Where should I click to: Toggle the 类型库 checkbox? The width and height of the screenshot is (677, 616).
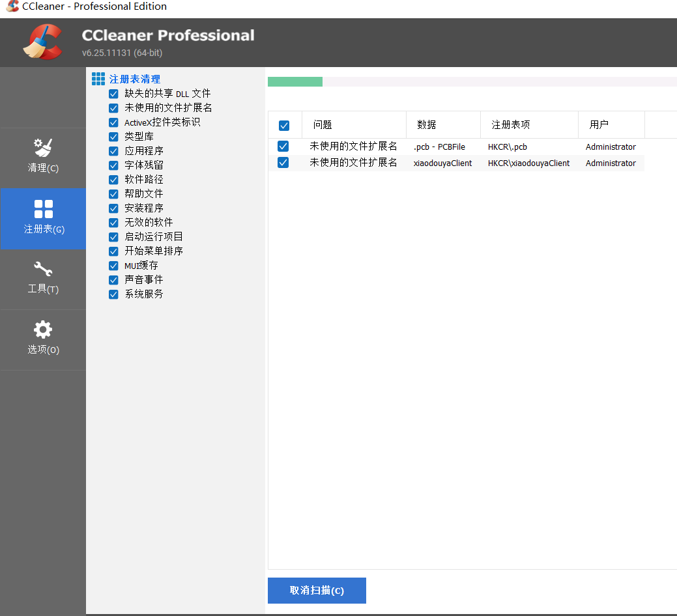(113, 137)
